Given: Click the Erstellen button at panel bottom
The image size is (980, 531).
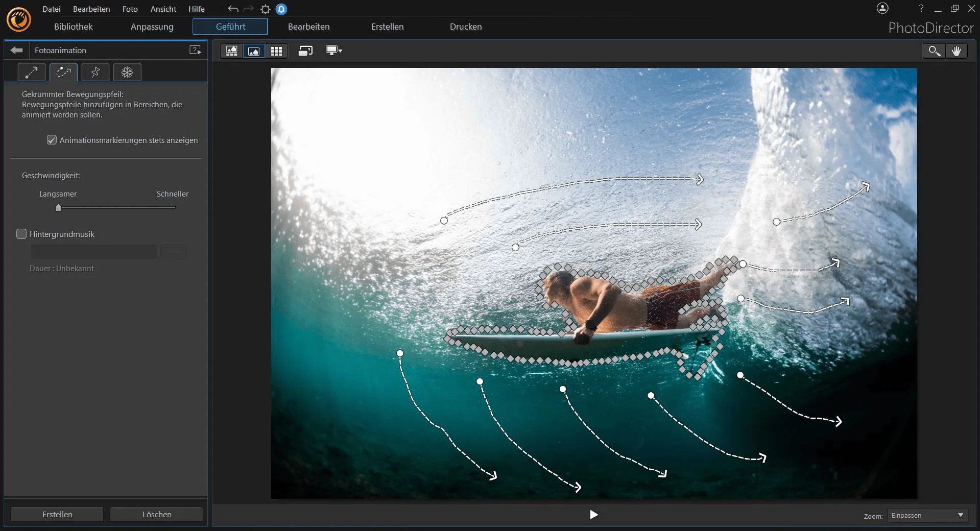Looking at the screenshot, I should [57, 514].
